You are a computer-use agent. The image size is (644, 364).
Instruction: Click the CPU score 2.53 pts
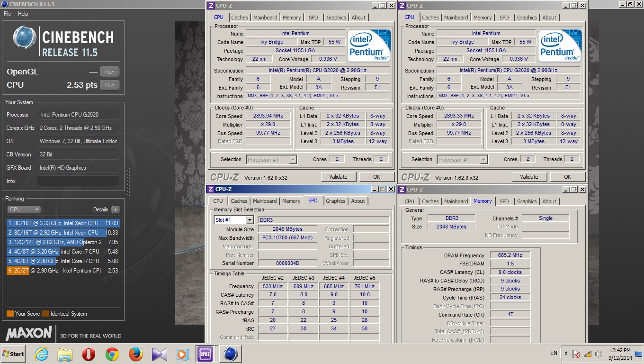[x=82, y=85]
